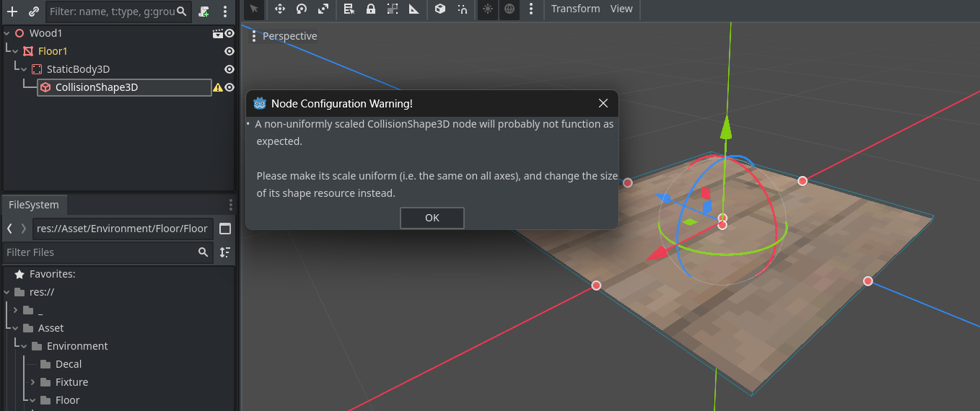Click the Lock Selected Node icon
Viewport: 980px width, 411px height.
click(x=370, y=9)
